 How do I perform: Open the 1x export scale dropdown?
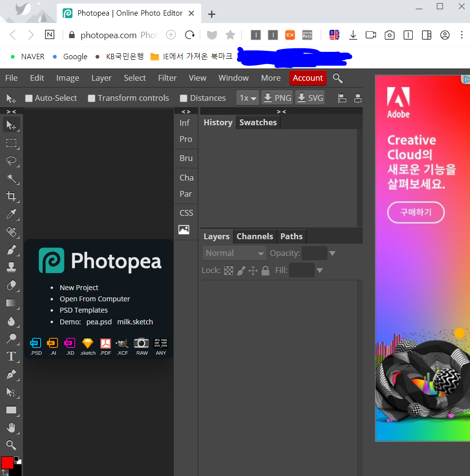pyautogui.click(x=248, y=98)
